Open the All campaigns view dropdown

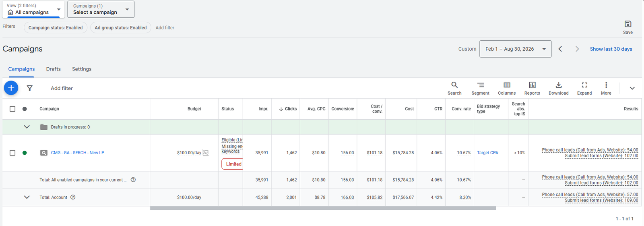point(33,9)
